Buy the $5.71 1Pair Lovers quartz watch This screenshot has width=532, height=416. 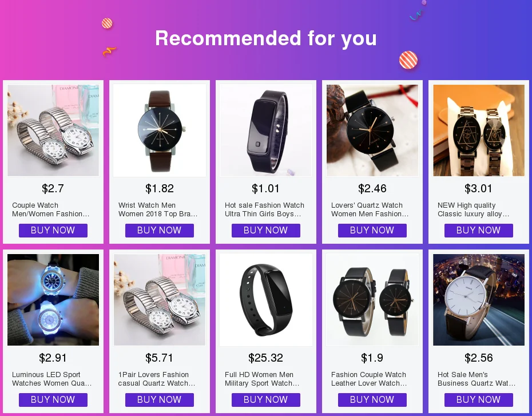(x=160, y=400)
